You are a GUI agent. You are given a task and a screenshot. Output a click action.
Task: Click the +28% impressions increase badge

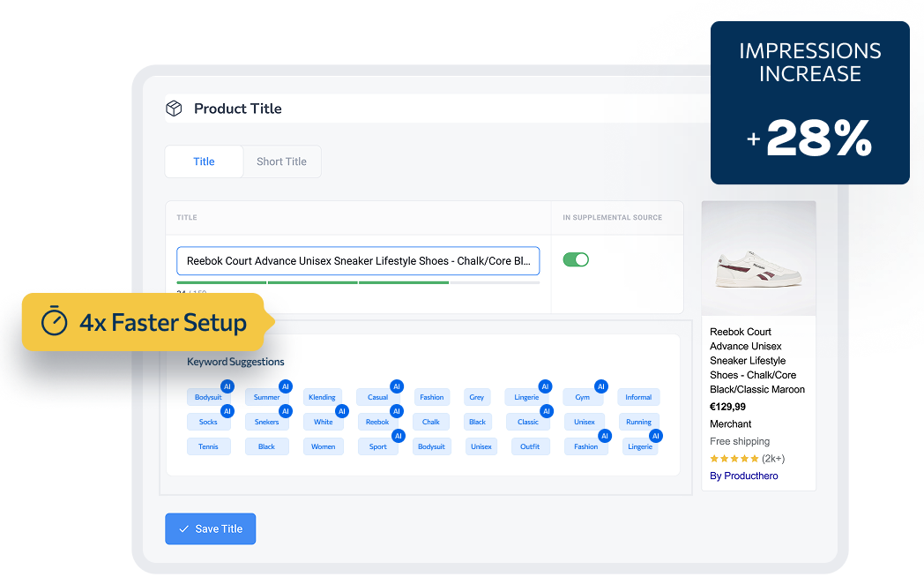pyautogui.click(x=809, y=103)
